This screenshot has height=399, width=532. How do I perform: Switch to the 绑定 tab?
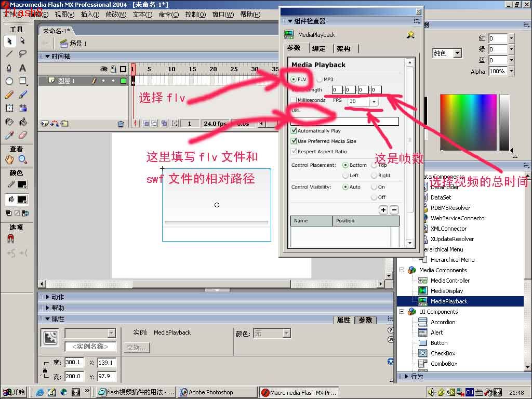pyautogui.click(x=319, y=48)
